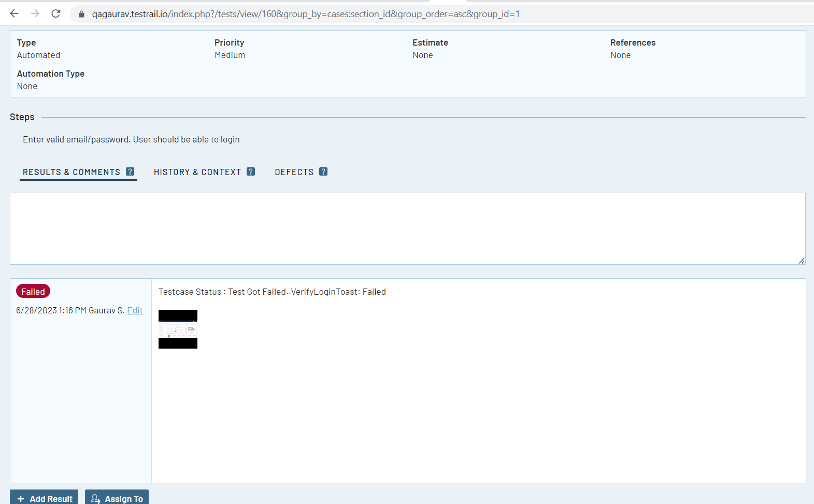This screenshot has width=814, height=504.
Task: Reload the page with refresh icon
Action: coord(56,13)
